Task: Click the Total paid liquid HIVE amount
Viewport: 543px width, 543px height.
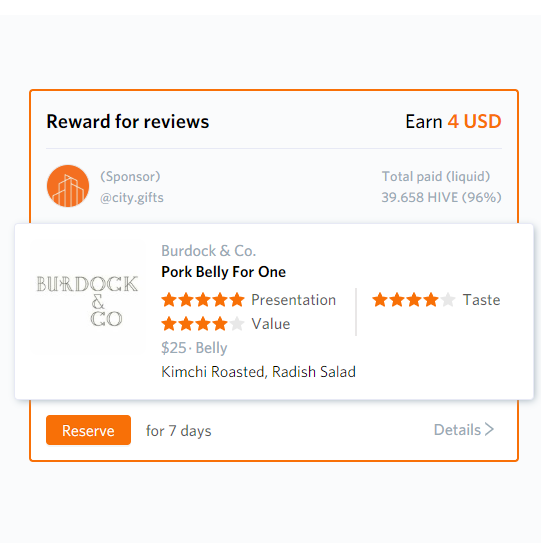Action: (x=442, y=197)
